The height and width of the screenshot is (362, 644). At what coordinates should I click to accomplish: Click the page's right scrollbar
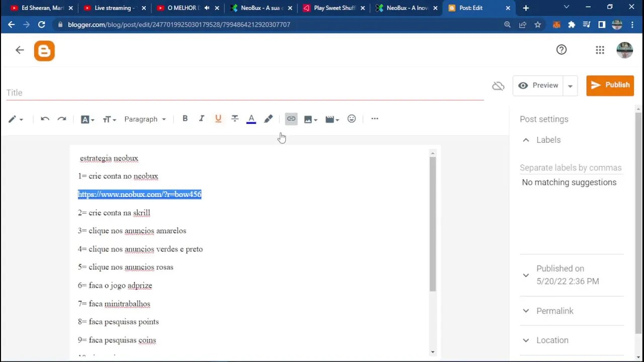click(638, 223)
